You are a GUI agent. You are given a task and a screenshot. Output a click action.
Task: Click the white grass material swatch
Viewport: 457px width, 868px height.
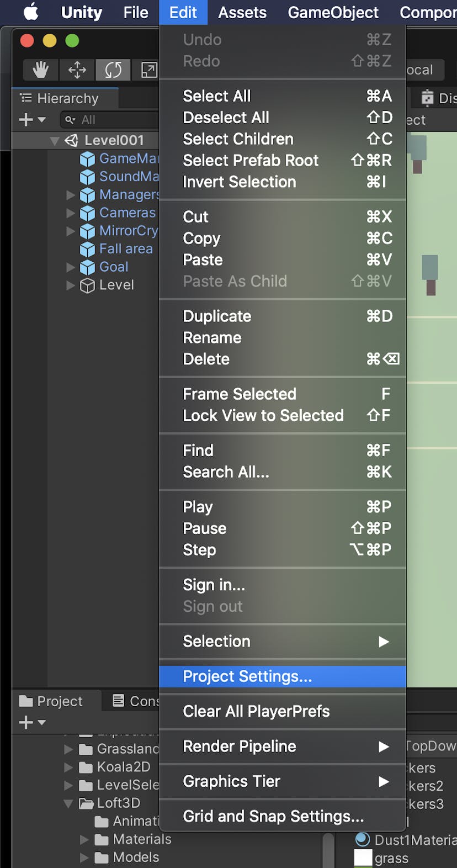click(363, 858)
